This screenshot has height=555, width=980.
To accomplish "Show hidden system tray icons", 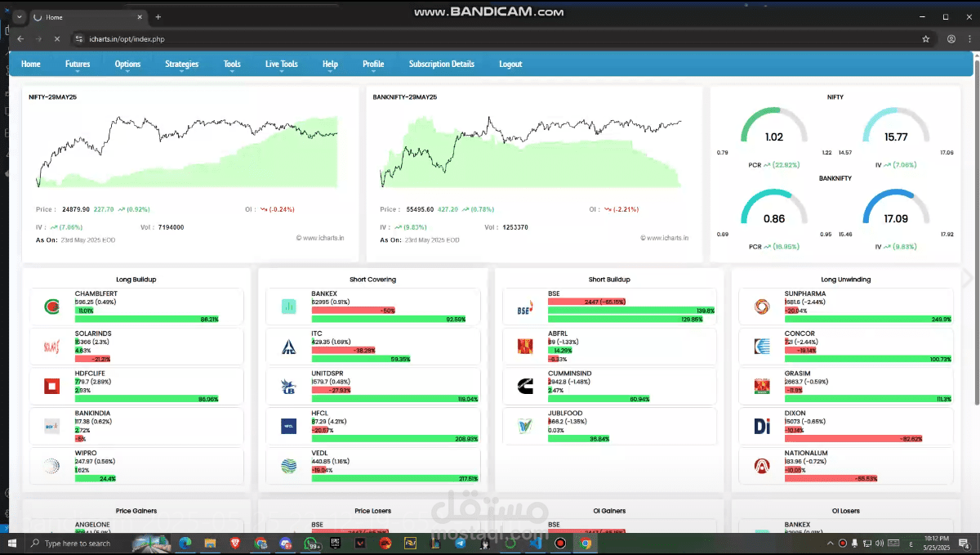I will click(x=831, y=543).
